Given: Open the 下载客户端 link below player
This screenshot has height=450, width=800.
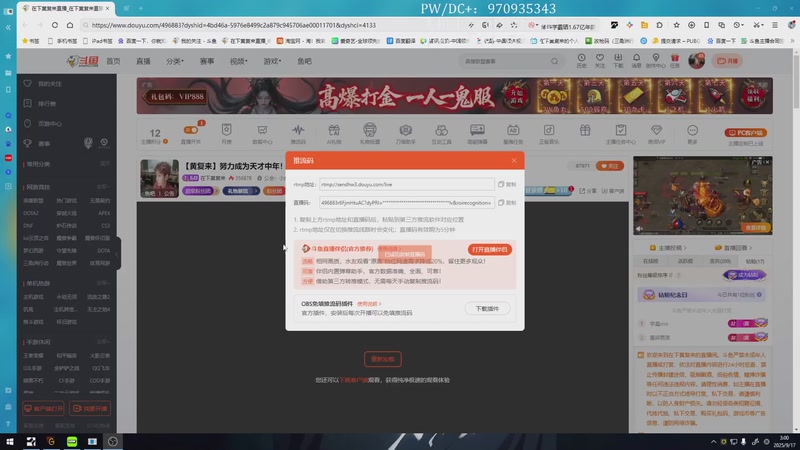Looking at the screenshot, I should tap(354, 380).
